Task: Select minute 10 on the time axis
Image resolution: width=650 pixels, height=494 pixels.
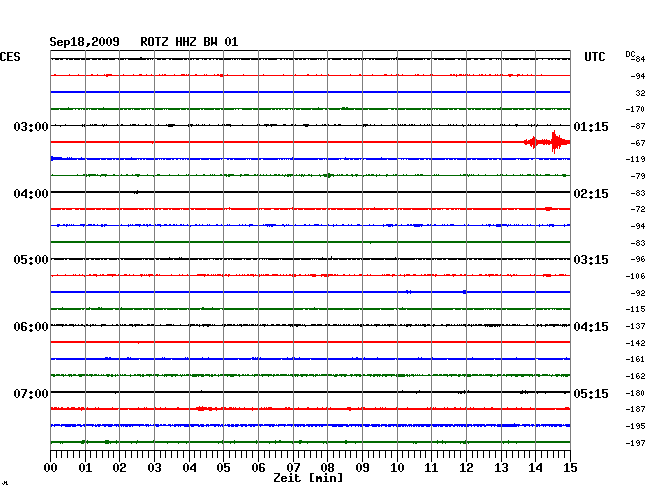Action: coord(397,467)
